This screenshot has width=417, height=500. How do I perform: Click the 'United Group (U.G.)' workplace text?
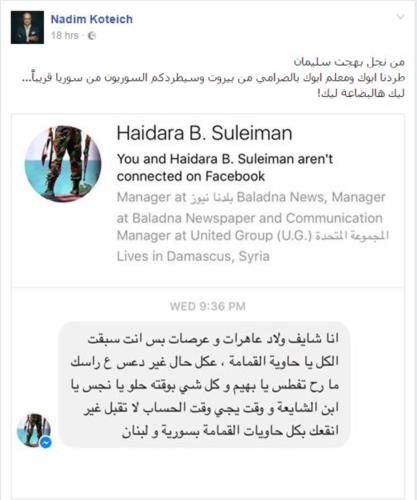[x=251, y=236]
